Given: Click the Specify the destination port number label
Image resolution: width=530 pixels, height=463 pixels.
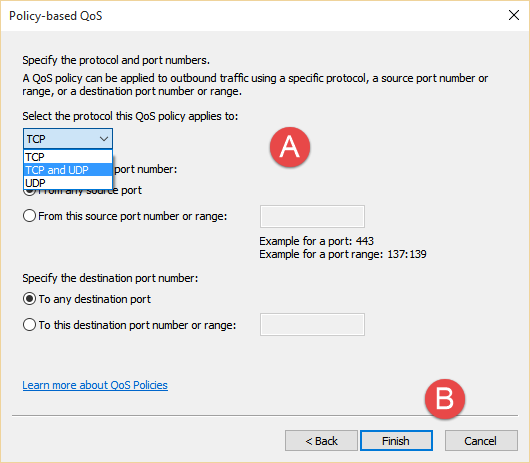Looking at the screenshot, I should 110,278.
